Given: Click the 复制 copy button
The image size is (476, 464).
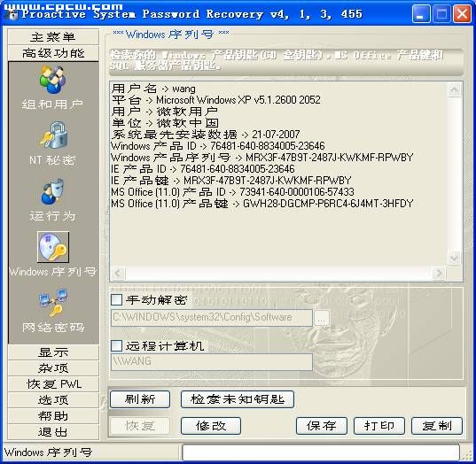Looking at the screenshot, I should pyautogui.click(x=437, y=426).
